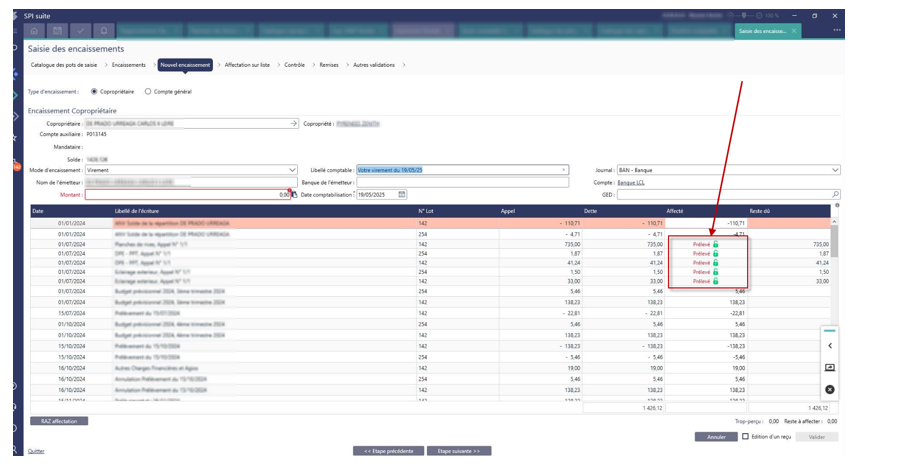The width and height of the screenshot is (913, 472).
Task: Open the calendar icon in top toolbar
Action: pos(58,31)
